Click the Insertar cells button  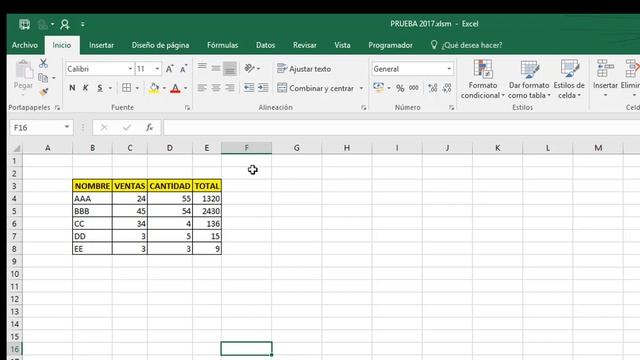[x=605, y=79]
